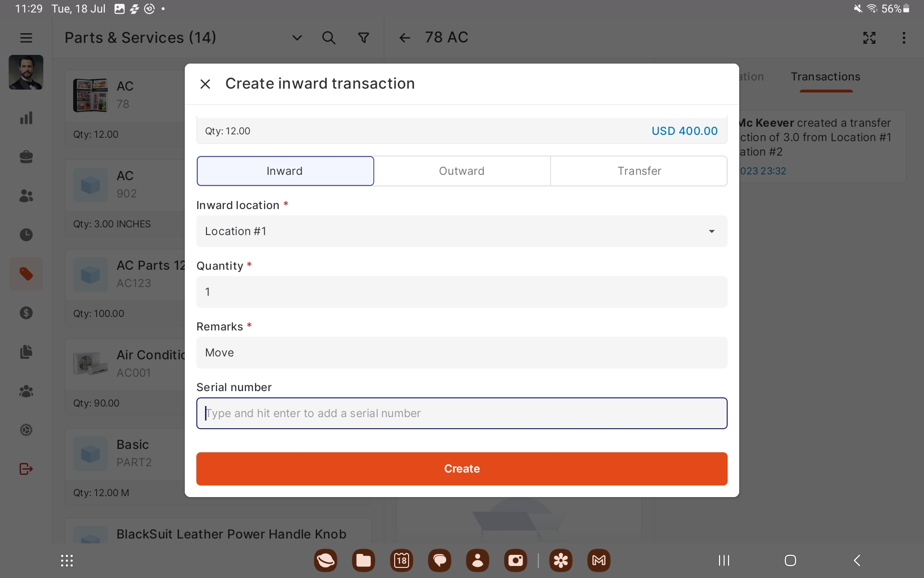This screenshot has height=578, width=924.
Task: Open the Android app drawer grid
Action: [67, 560]
